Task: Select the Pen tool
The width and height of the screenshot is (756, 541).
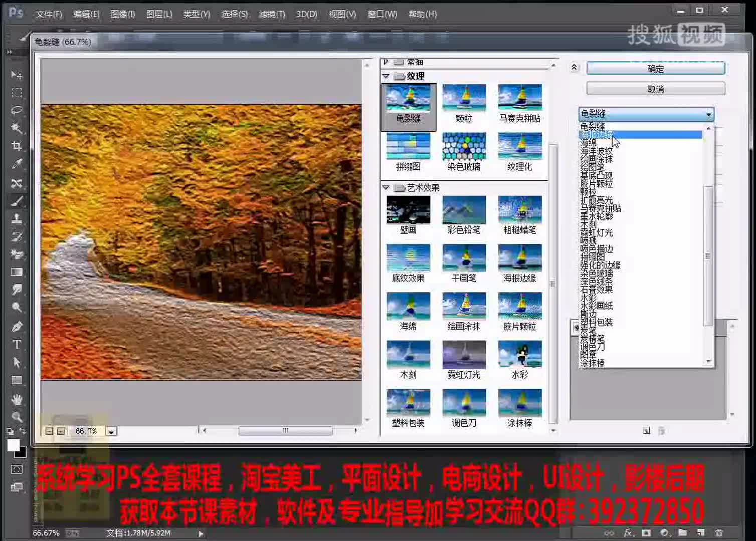Action: (17, 326)
